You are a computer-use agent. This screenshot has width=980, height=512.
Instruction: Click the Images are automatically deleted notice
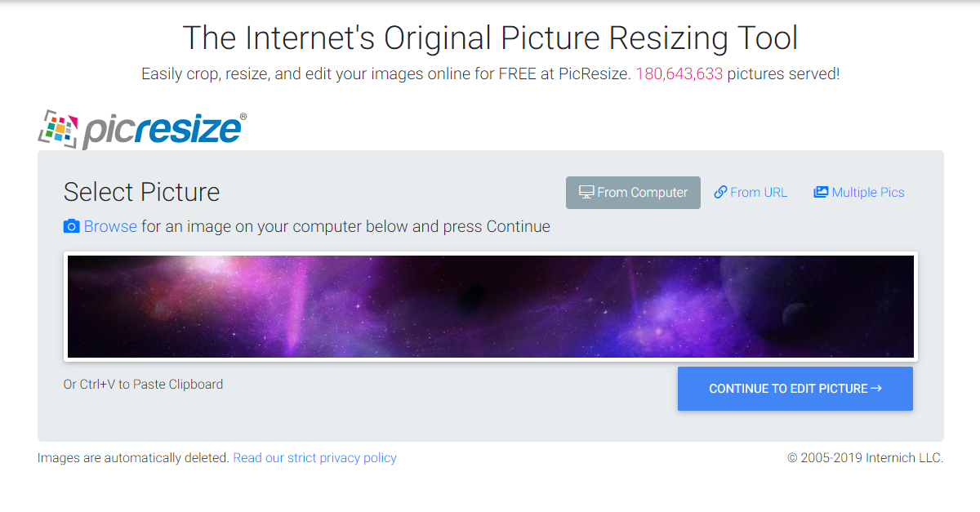coord(131,457)
